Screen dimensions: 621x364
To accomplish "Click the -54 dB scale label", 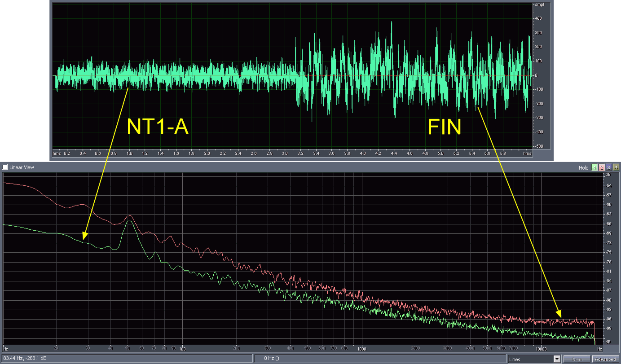I will coord(608,185).
